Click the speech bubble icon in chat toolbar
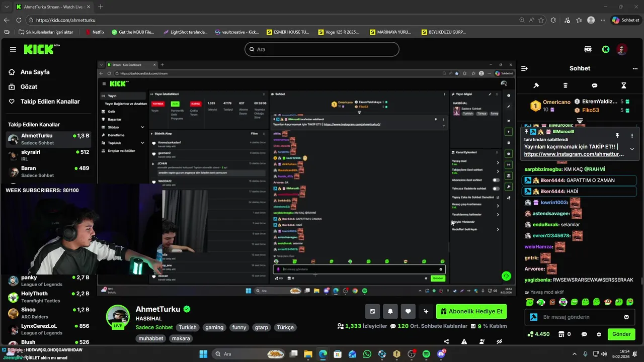Viewport: 644px width, 362px height. point(595,85)
